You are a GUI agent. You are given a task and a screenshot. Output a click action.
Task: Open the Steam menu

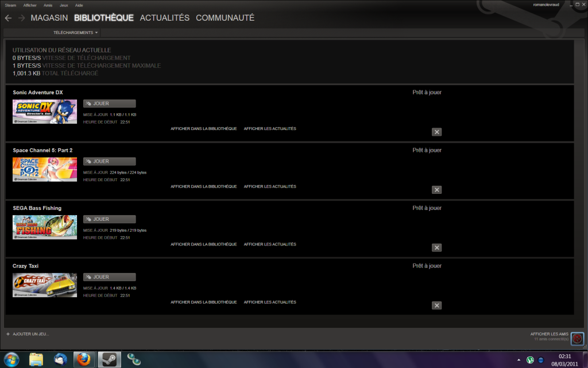coord(10,5)
